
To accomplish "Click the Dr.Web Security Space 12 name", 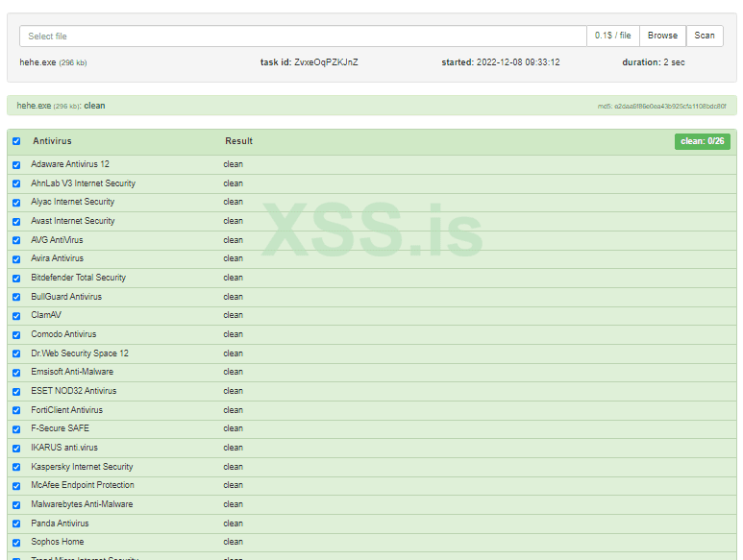I will (x=80, y=353).
